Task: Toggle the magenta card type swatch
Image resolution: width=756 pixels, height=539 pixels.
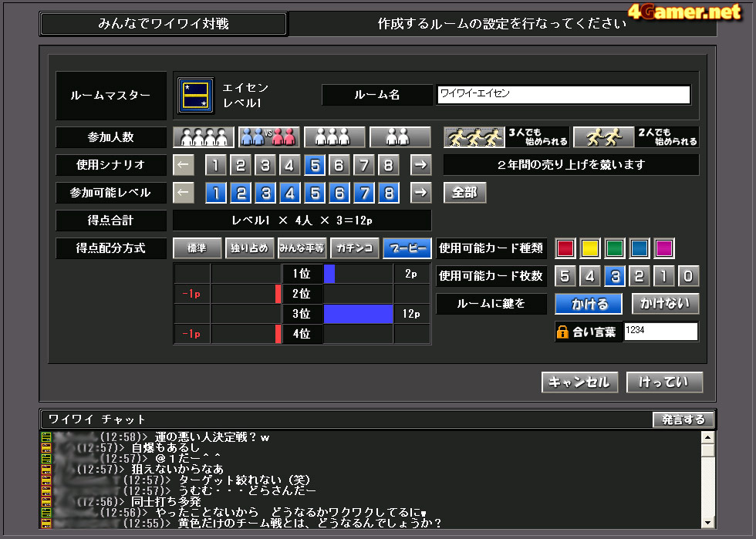Action: (664, 248)
